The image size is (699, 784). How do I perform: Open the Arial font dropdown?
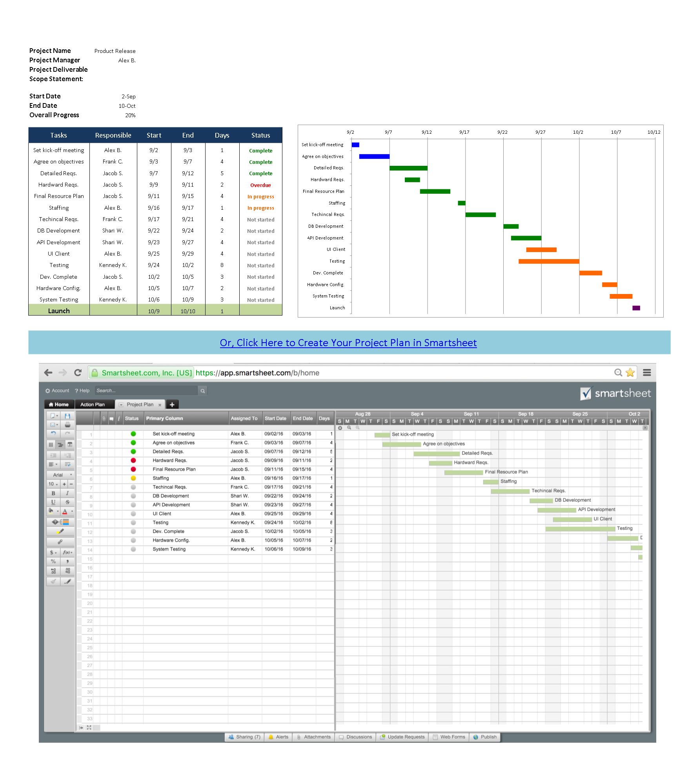[x=60, y=475]
